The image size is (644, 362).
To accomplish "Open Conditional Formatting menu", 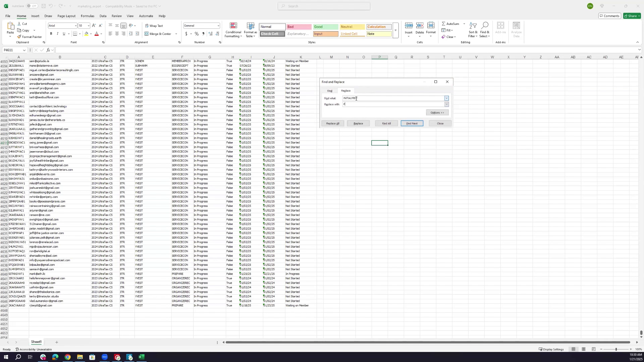I will (x=233, y=30).
